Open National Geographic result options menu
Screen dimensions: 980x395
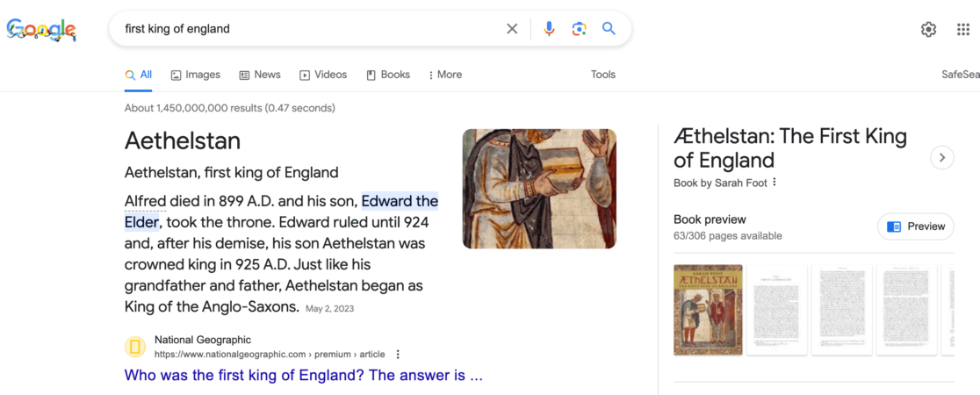(398, 355)
